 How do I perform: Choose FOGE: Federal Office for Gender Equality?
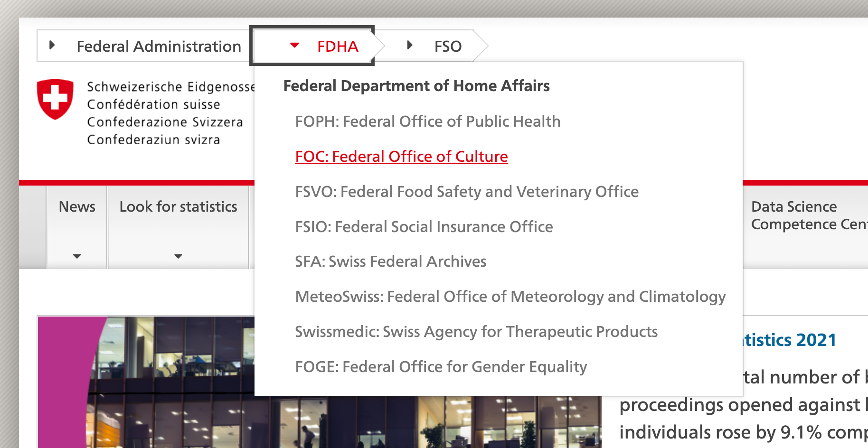point(441,367)
